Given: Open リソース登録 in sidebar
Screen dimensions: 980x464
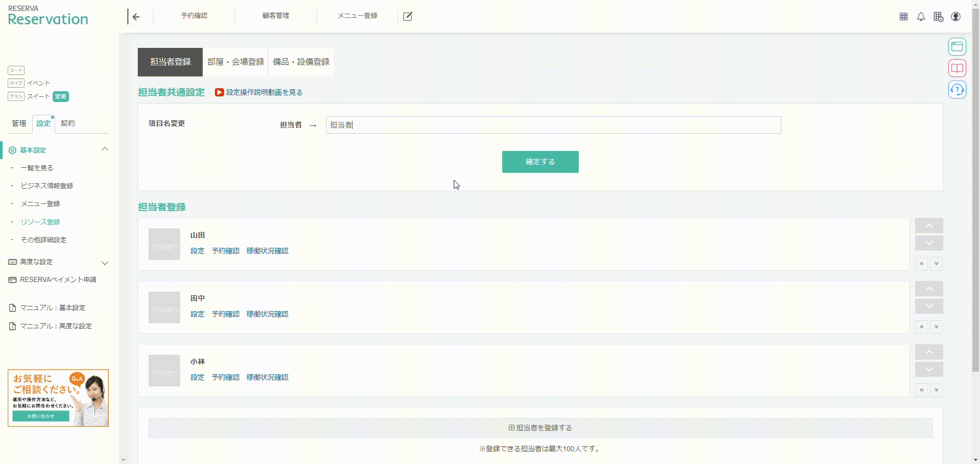Looking at the screenshot, I should point(40,222).
